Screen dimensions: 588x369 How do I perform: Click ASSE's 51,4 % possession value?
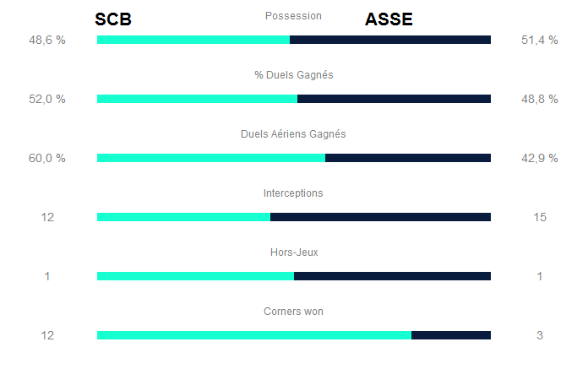coord(539,40)
